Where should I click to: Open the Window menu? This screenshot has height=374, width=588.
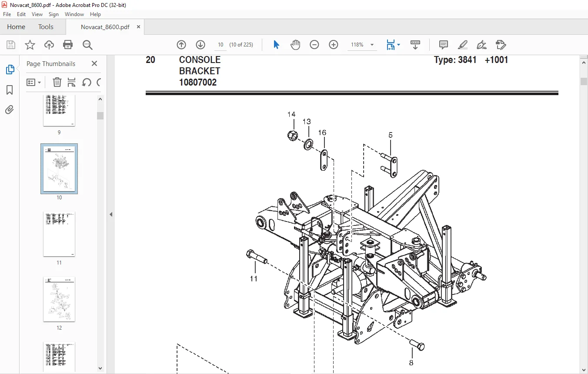[74, 14]
